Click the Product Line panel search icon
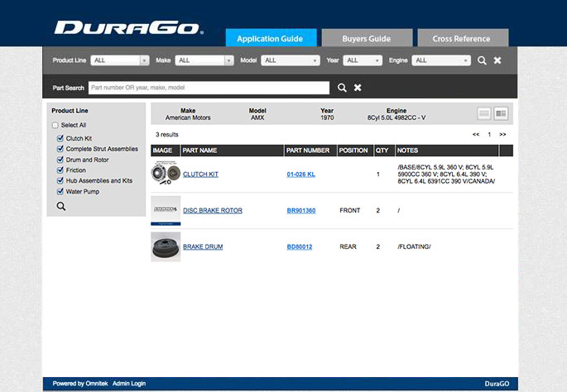Viewport: 567px width, 392px height. 61,206
